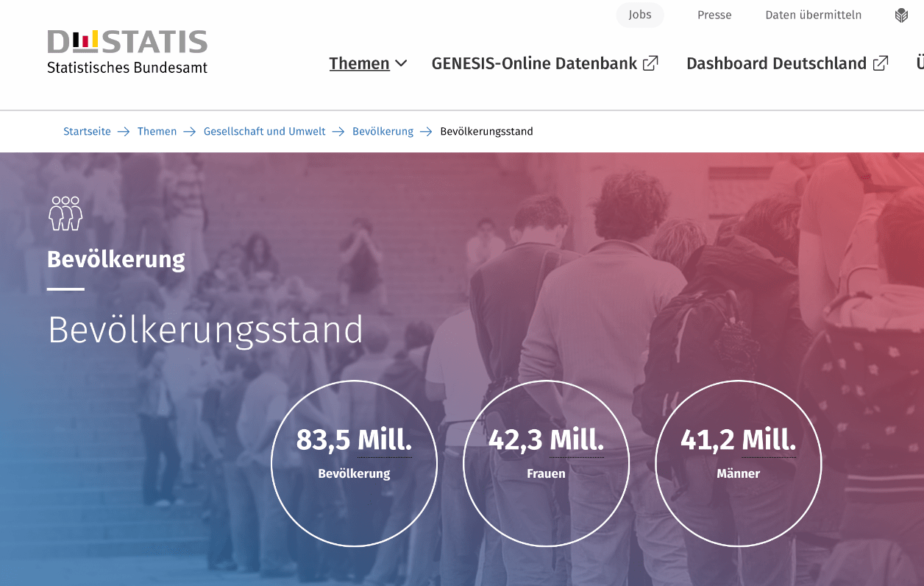Screen dimensions: 924x586
Task: Click external link icon beside GENESIS-Online Datenbank
Action: tap(650, 63)
